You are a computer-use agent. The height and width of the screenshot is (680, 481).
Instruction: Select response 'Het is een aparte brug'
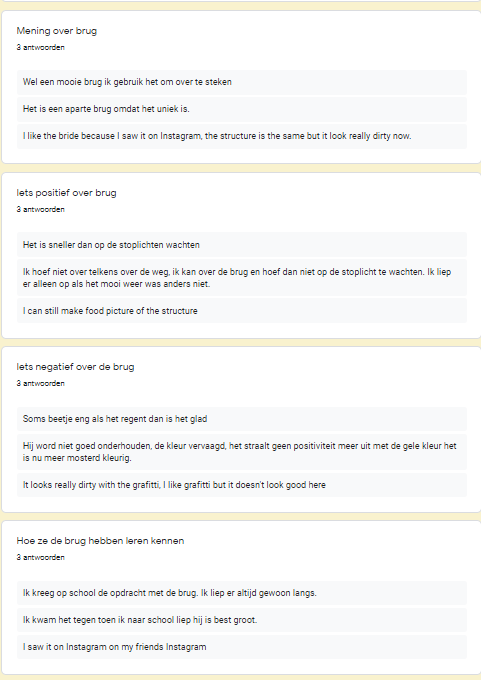(x=242, y=109)
